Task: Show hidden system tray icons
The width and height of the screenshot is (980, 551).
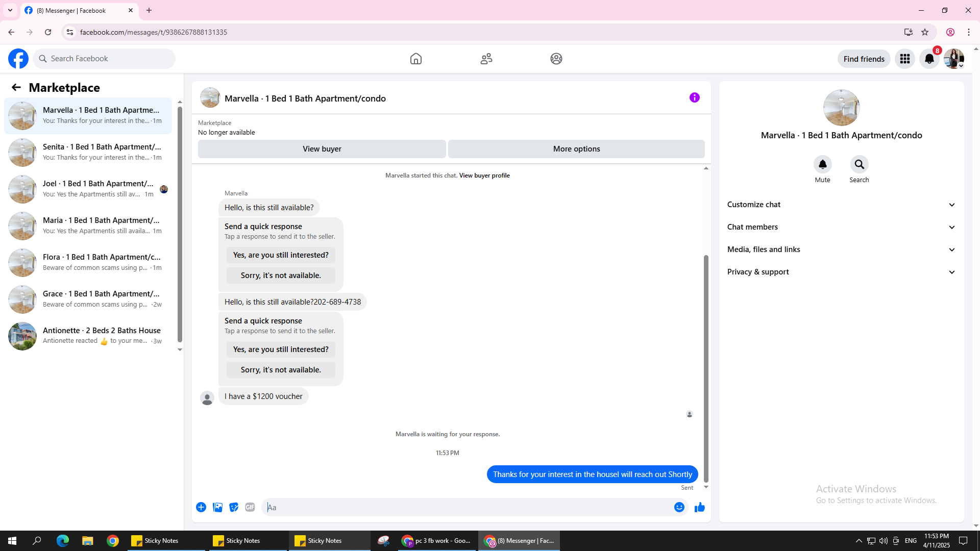Action: coord(859,541)
